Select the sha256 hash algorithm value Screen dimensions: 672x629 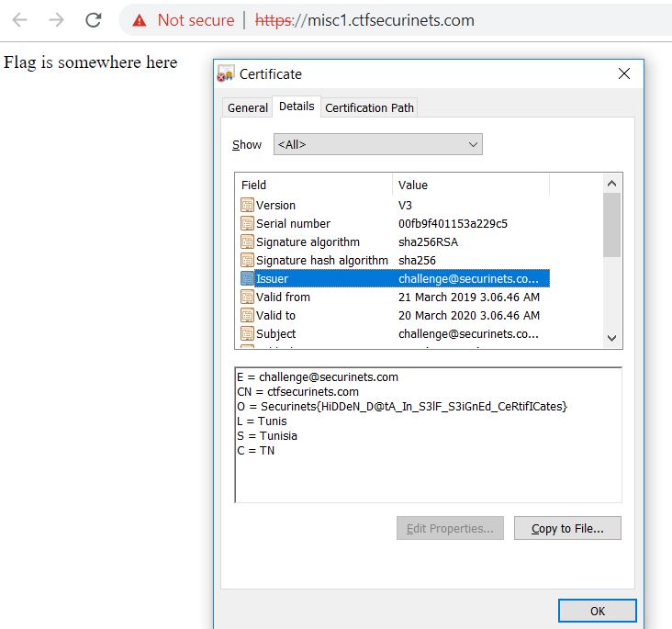417,260
